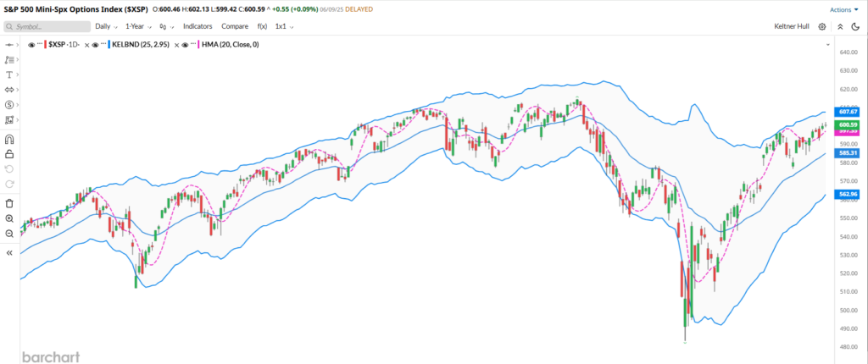Viewport: 868px width, 364px height.
Task: Open the Actions dropdown menu
Action: [843, 9]
